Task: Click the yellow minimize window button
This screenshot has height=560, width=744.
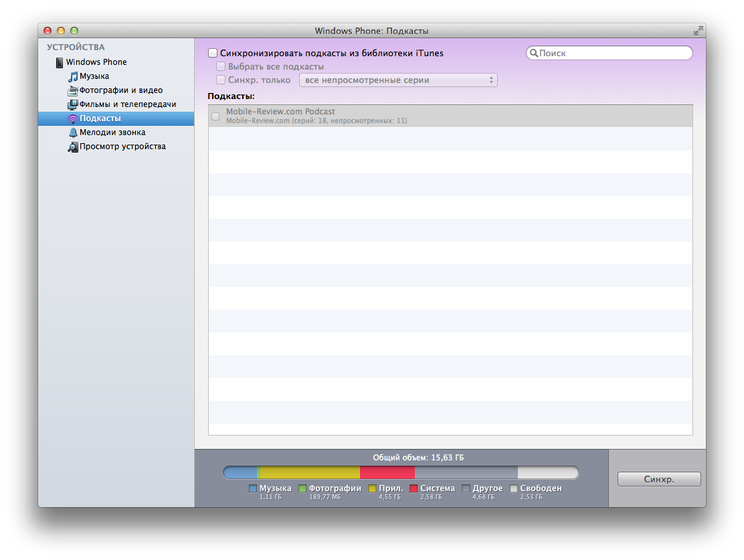Action: [61, 31]
